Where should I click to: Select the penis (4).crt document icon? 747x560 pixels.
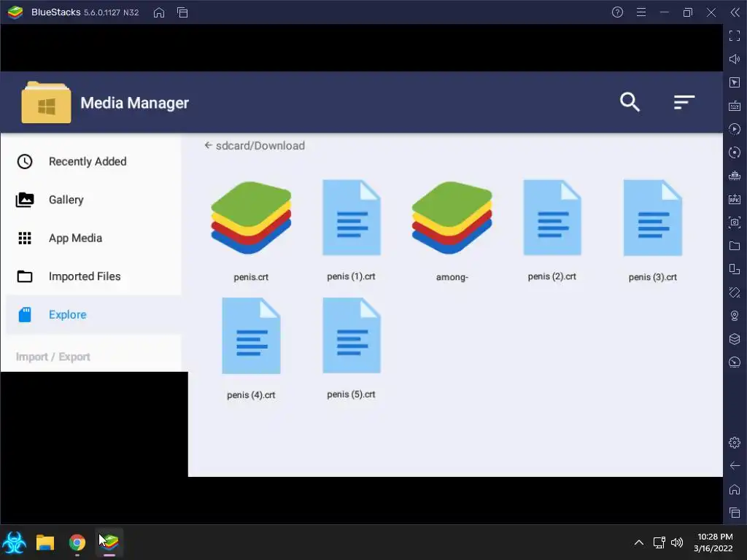[x=251, y=335]
